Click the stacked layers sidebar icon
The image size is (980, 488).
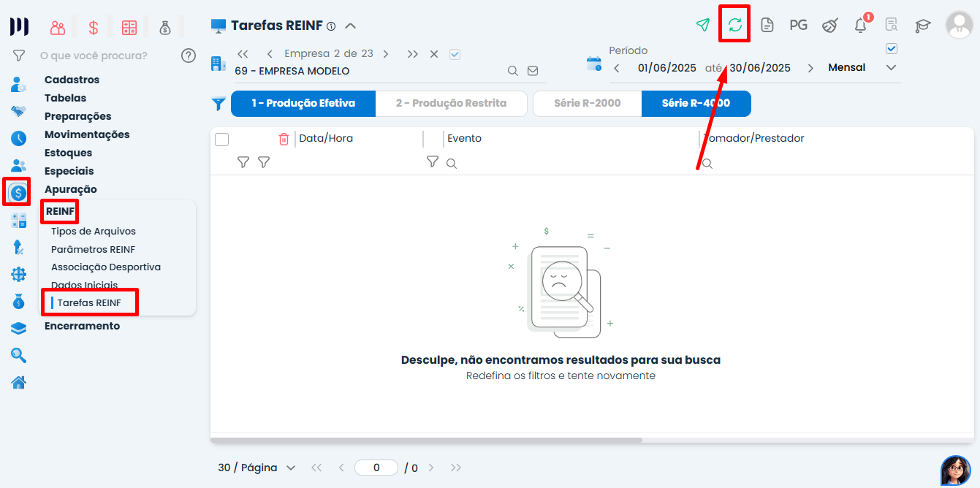pos(18,329)
